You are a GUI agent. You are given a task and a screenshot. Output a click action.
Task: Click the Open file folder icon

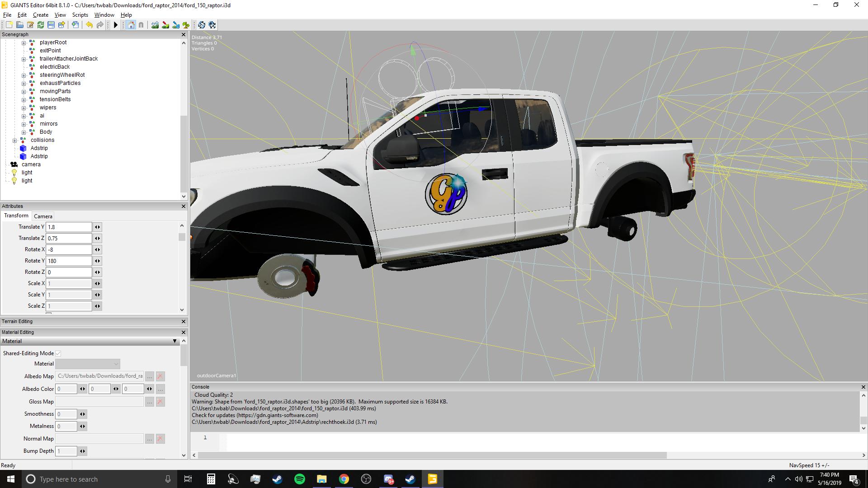click(x=19, y=25)
